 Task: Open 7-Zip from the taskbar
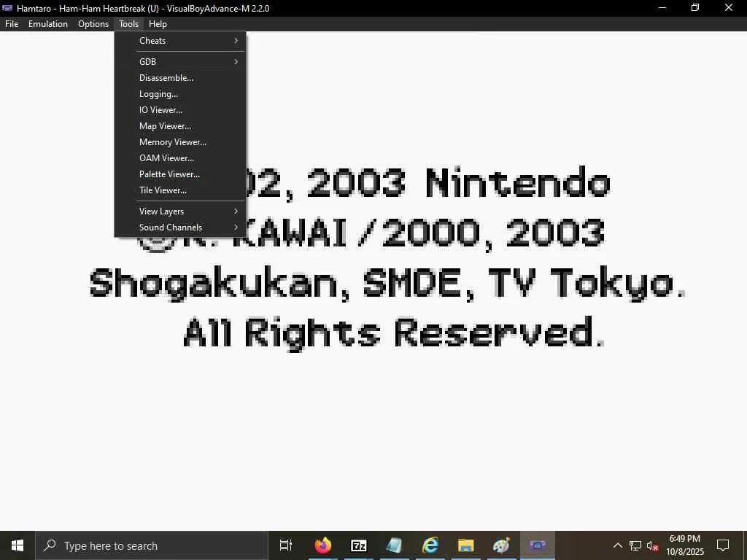[x=359, y=545]
